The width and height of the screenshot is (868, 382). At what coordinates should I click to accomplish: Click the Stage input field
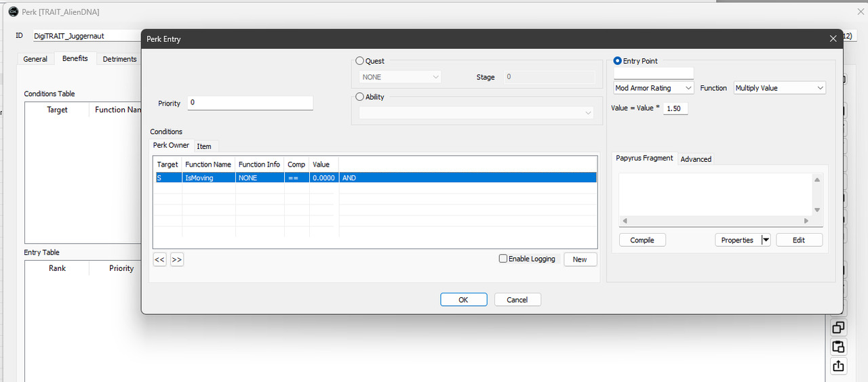pyautogui.click(x=549, y=77)
